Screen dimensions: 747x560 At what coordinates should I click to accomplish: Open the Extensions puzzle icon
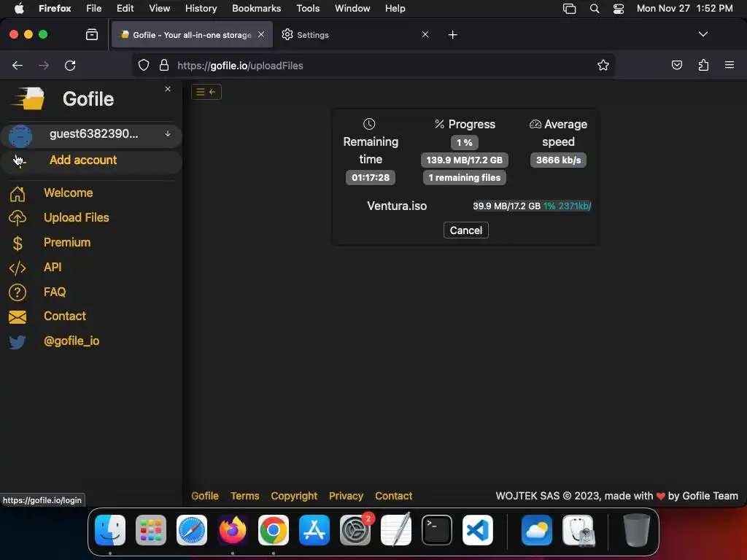click(703, 65)
